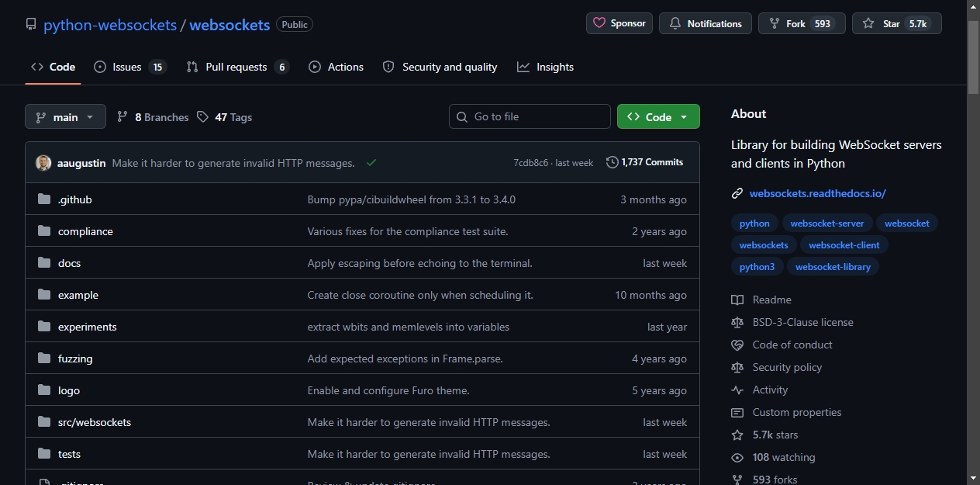
Task: Click the tag icon beside 47 Tags
Action: (202, 116)
